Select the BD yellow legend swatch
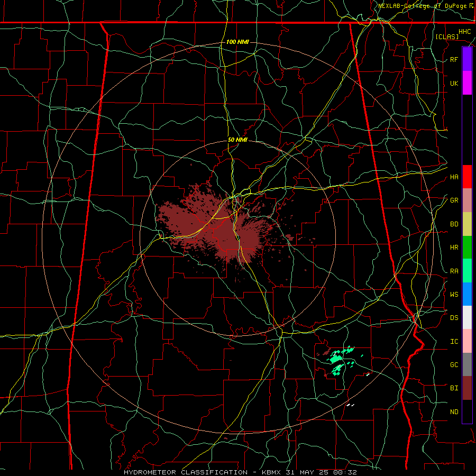The image size is (476, 476). coord(467,224)
